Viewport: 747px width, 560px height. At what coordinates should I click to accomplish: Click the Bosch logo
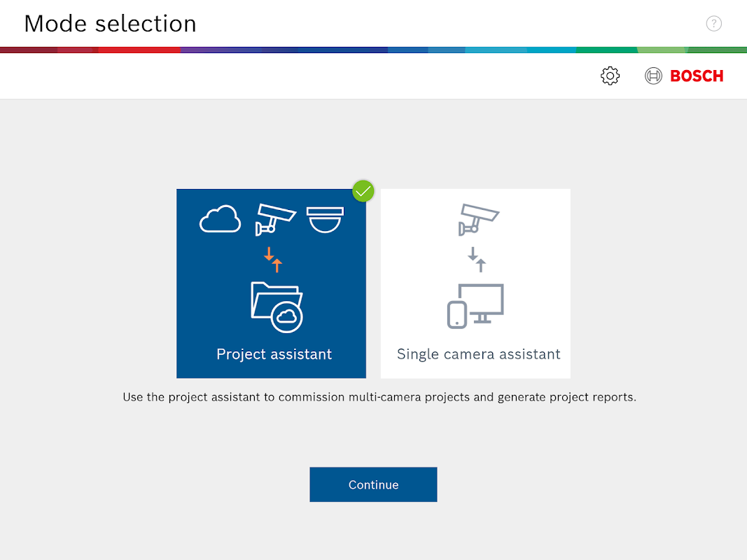(x=683, y=76)
